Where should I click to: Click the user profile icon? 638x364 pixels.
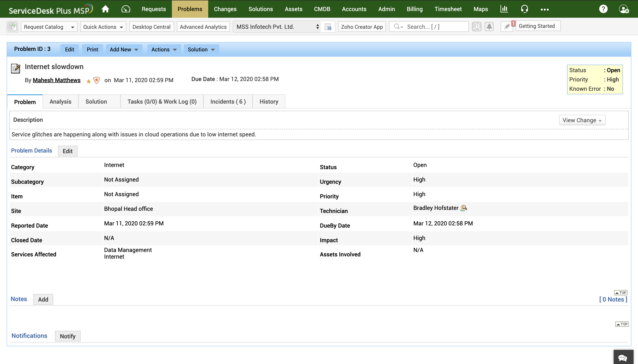click(624, 9)
